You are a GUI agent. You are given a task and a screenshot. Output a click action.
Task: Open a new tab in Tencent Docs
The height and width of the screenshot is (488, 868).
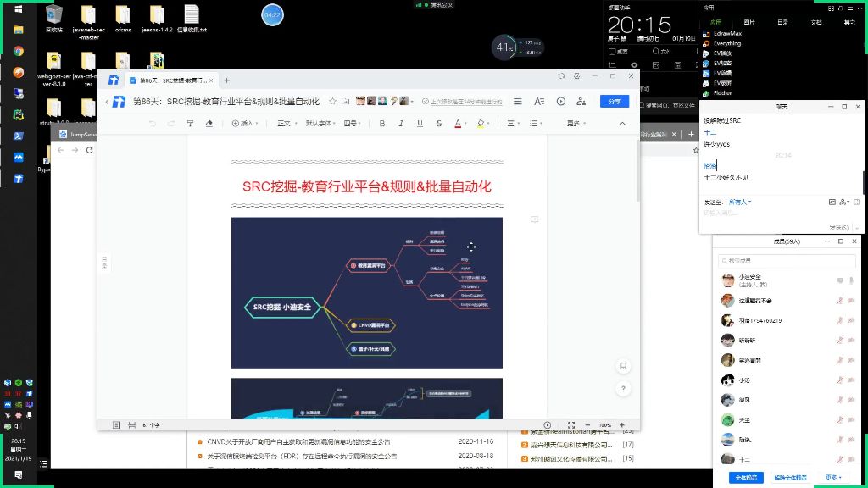tap(226, 80)
